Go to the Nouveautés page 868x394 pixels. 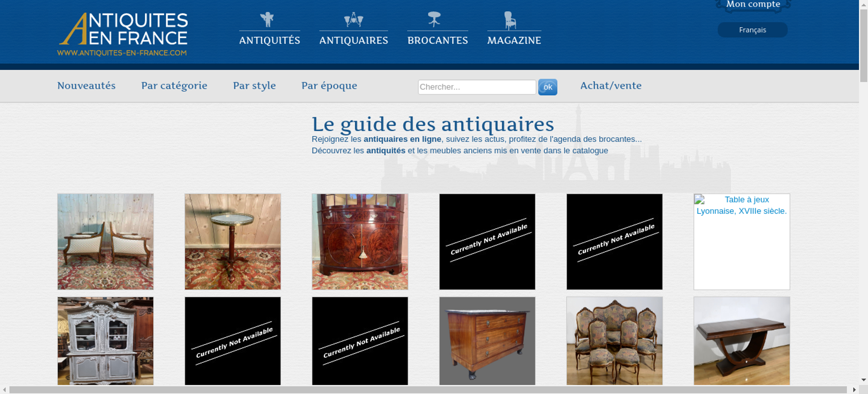(x=86, y=86)
